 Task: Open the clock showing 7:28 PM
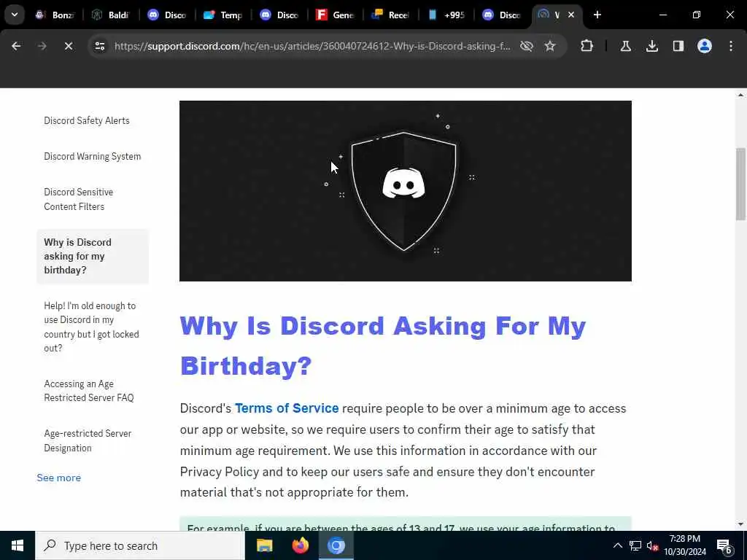click(685, 545)
